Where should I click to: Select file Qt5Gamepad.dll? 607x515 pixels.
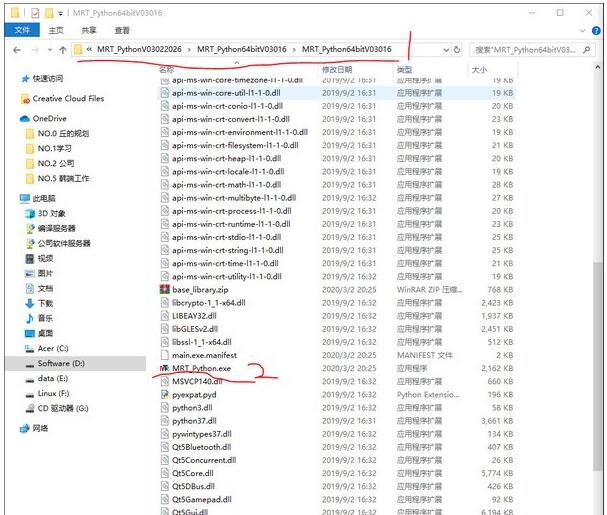pos(202,500)
